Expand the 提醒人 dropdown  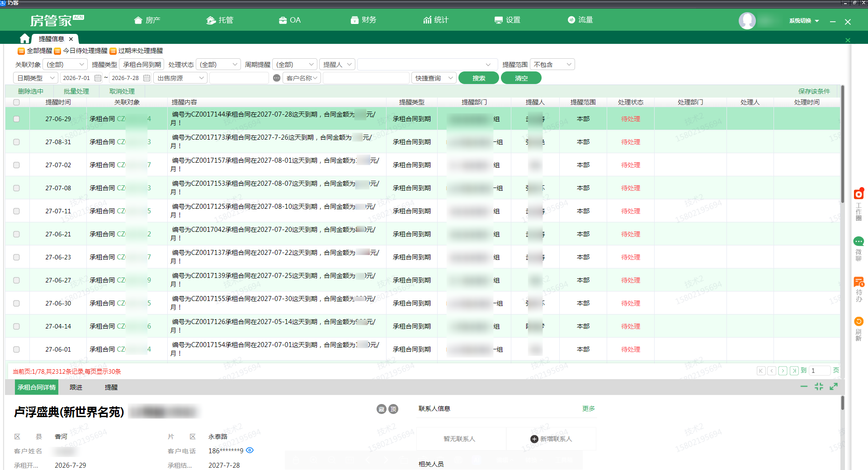pos(337,65)
